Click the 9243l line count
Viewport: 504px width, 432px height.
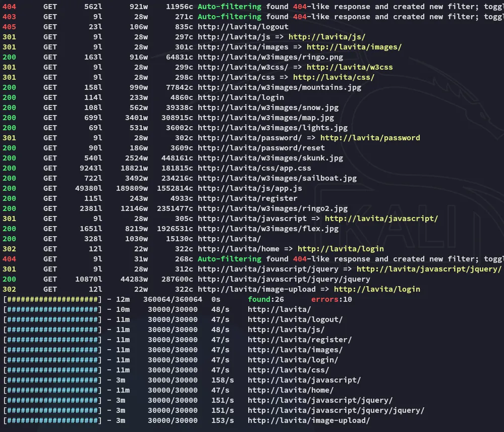pyautogui.click(x=91, y=168)
